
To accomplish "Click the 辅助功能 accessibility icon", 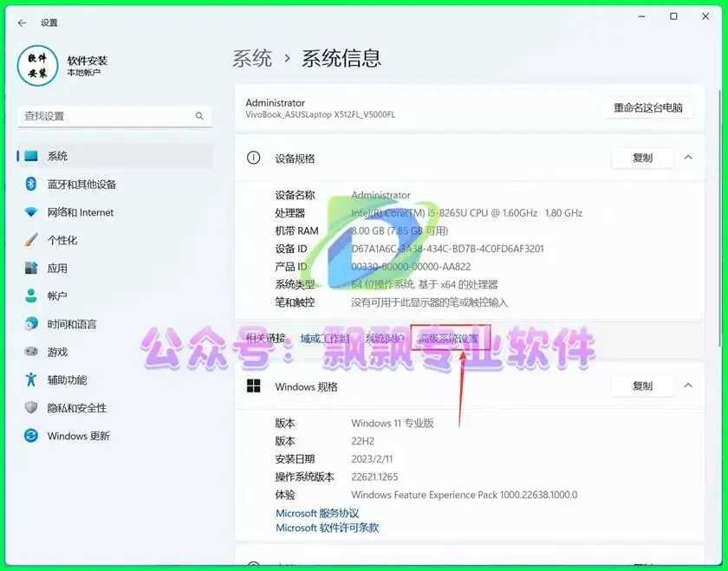I will (31, 380).
